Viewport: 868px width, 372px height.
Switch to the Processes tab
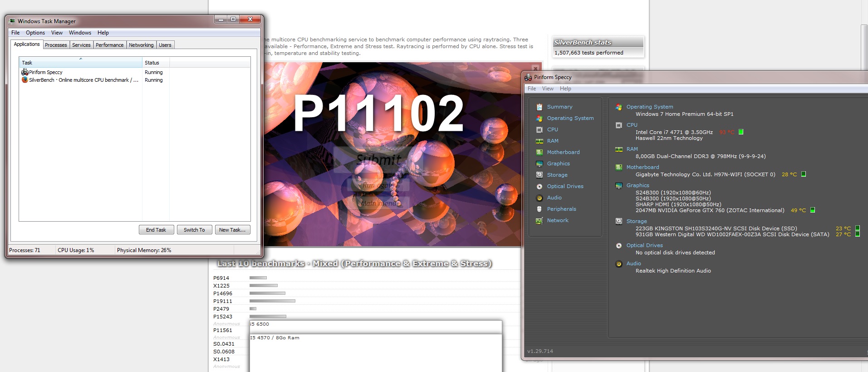[56, 45]
